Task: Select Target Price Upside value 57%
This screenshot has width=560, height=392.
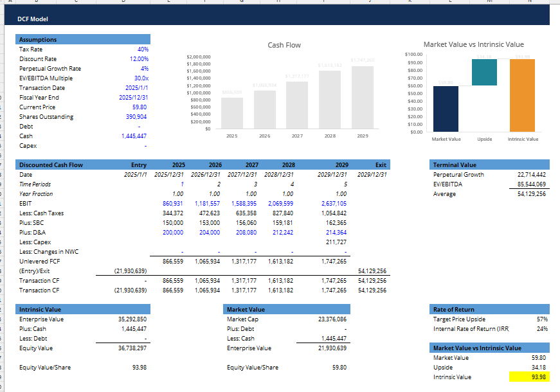Action: point(542,319)
